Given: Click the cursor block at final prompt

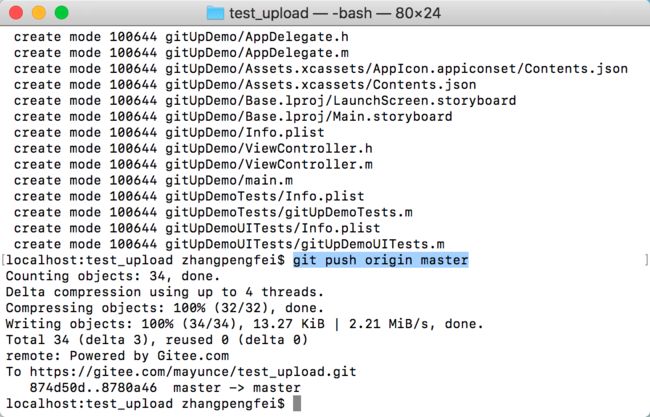Looking at the screenshot, I should (297, 403).
